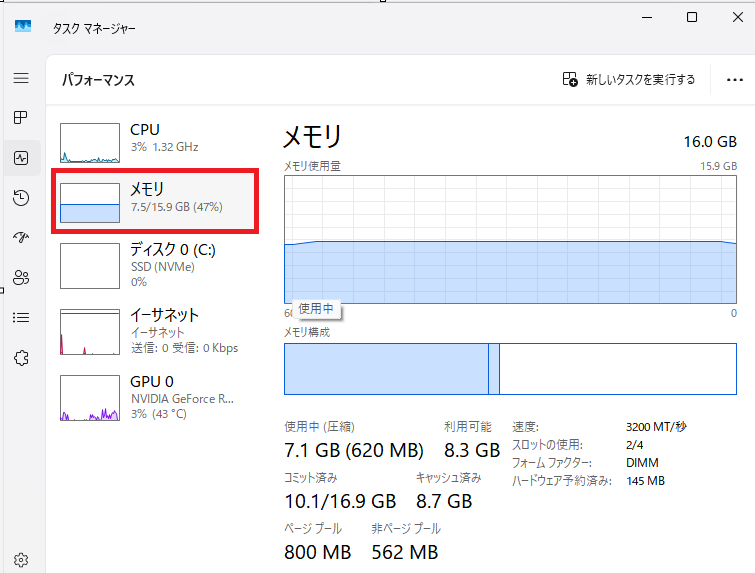The height and width of the screenshot is (573, 755).
Task: Maximize the Task Manager window
Action: [x=692, y=17]
